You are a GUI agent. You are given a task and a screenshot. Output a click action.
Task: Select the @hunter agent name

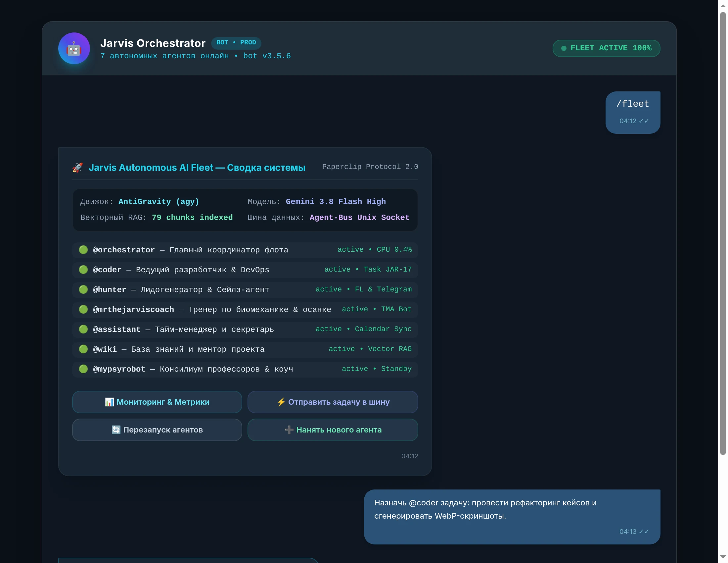(x=110, y=289)
